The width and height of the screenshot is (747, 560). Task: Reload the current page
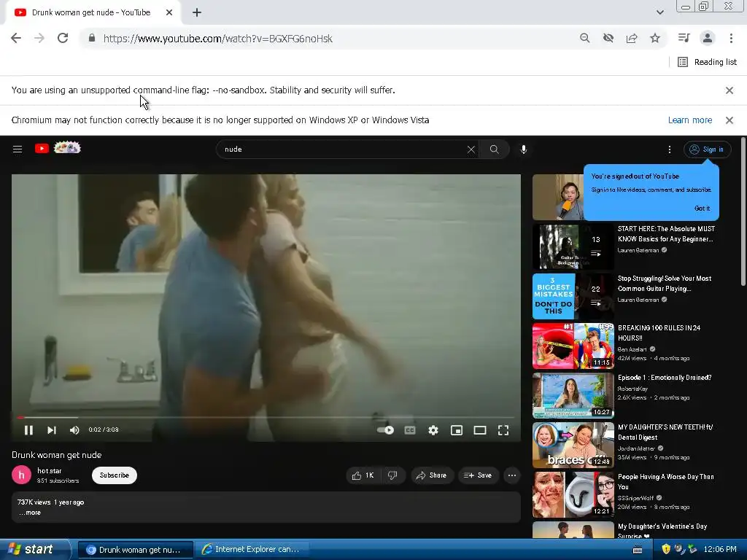coord(63,38)
